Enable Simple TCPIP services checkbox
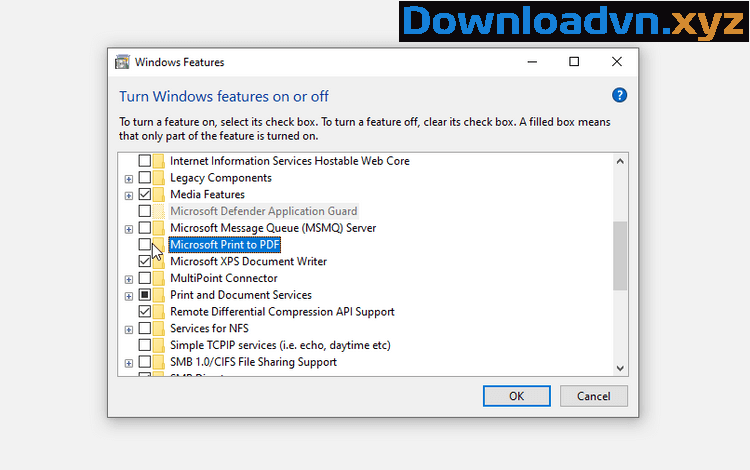750x470 pixels. pyautogui.click(x=144, y=345)
